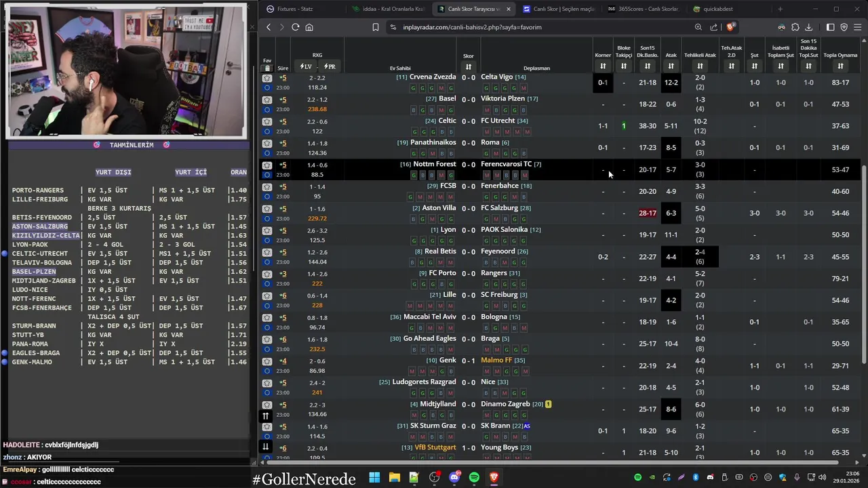
Task: Toggle favorite star for Panathinaikos match
Action: click(x=267, y=143)
